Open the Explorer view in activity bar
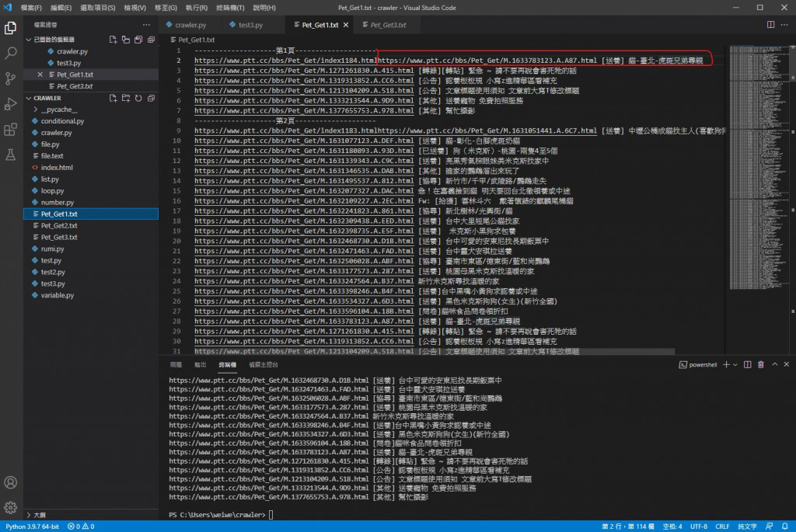Screen dimensions: 796x532 (11, 27)
